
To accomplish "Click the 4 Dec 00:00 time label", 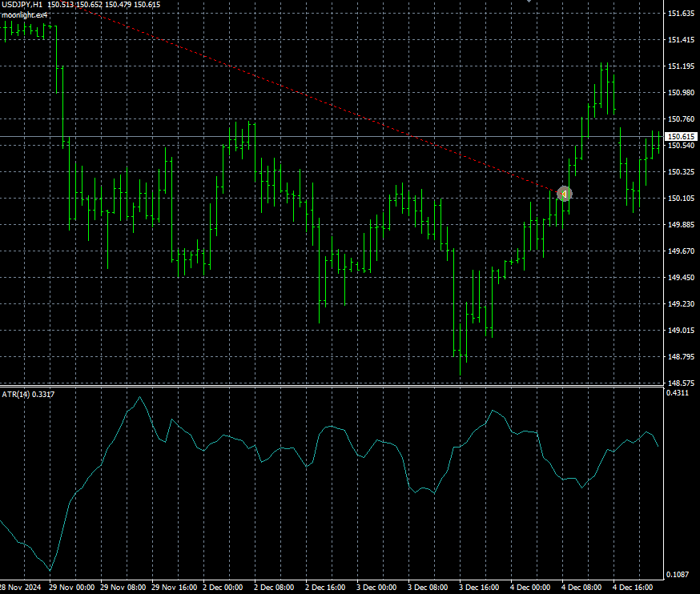I will 530,588.
